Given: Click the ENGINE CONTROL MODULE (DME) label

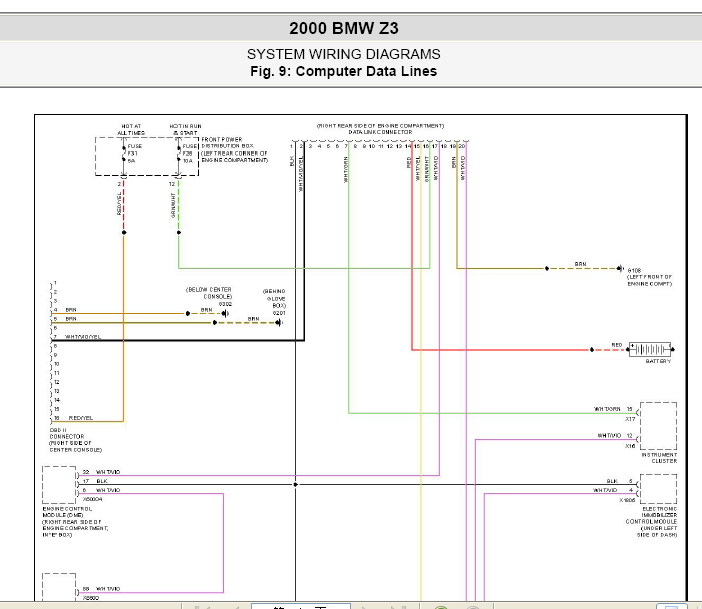Looking at the screenshot, I should 67,512.
